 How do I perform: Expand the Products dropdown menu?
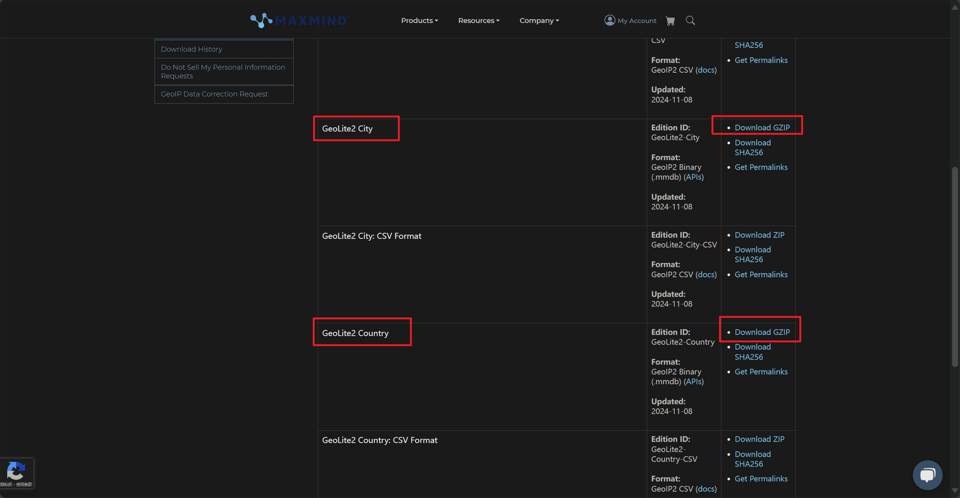[x=419, y=20]
